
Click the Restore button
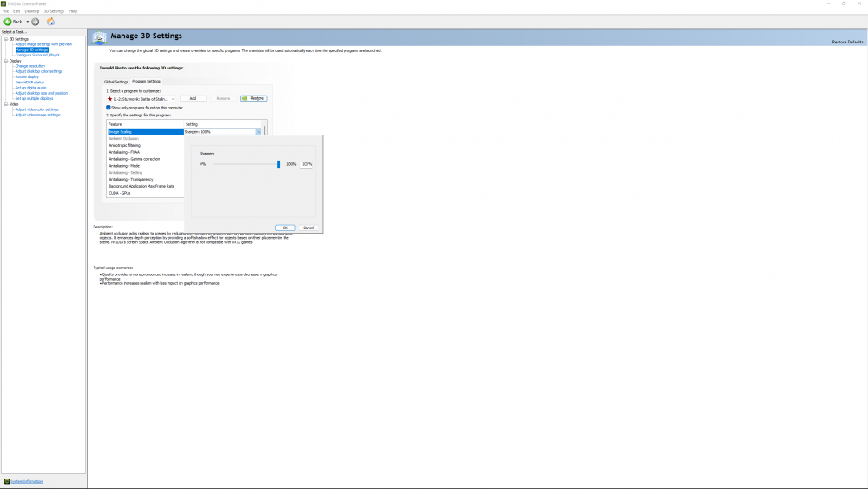click(254, 98)
